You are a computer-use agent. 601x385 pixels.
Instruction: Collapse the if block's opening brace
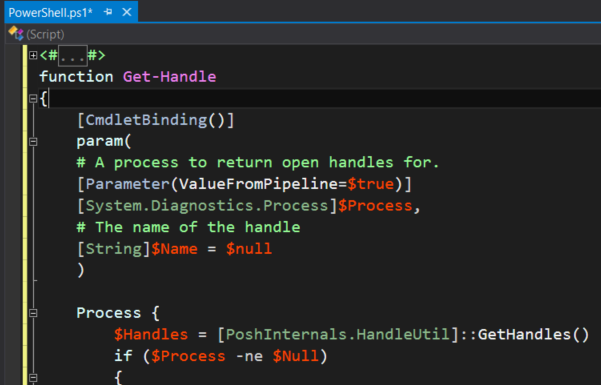[33, 378]
